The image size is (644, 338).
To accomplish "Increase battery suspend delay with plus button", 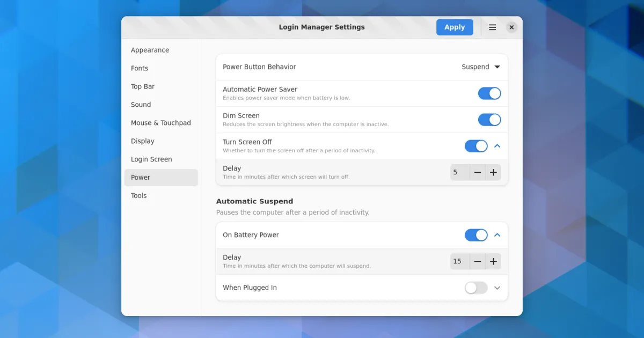I will (x=493, y=261).
